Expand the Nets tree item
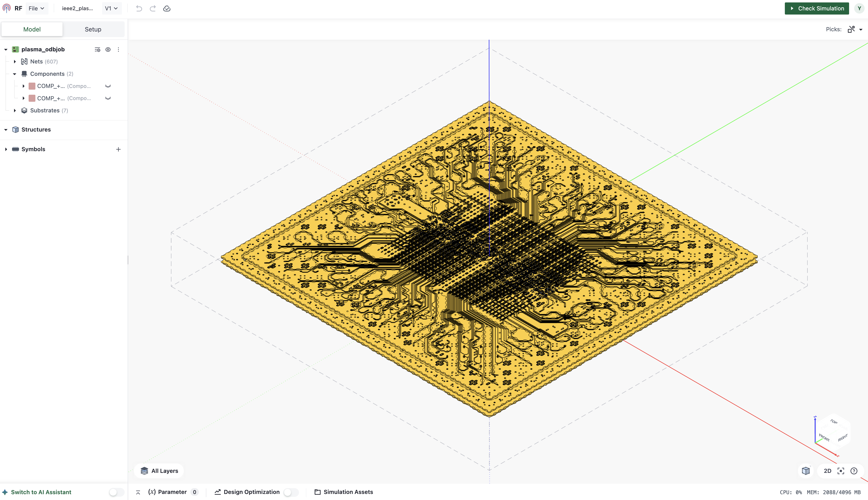 [15, 61]
